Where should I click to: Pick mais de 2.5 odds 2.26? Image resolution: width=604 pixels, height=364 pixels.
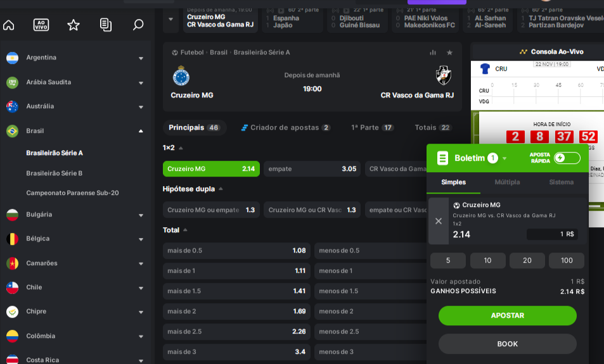[236, 332]
